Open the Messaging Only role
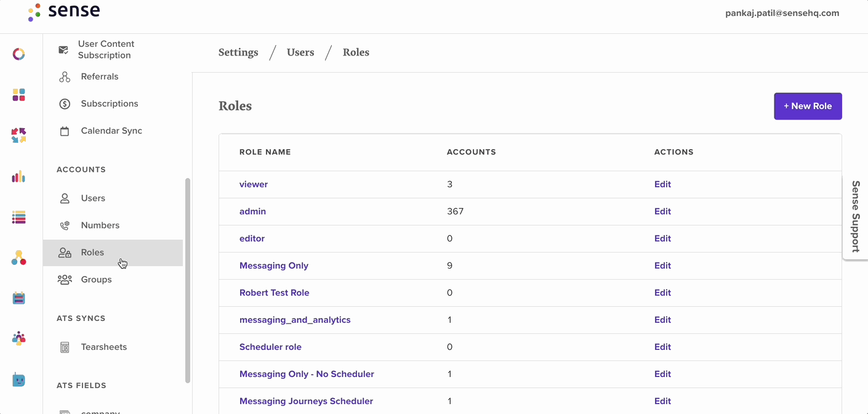The width and height of the screenshot is (868, 414). (274, 266)
